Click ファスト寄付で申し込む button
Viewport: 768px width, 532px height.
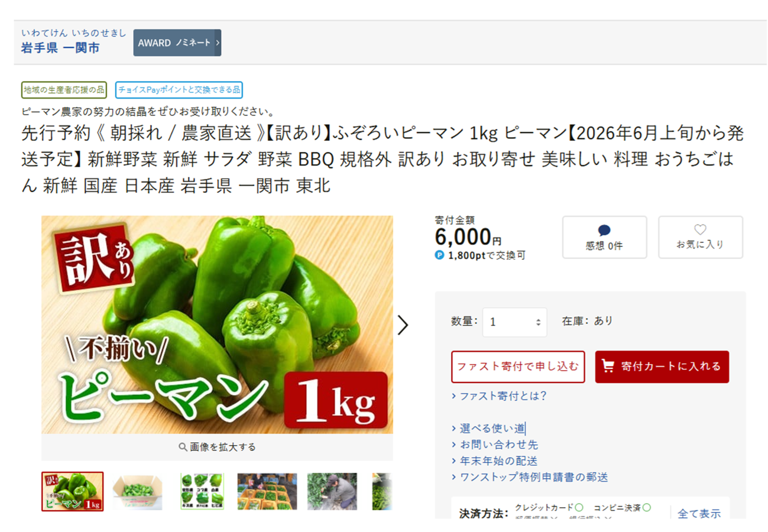(x=518, y=366)
